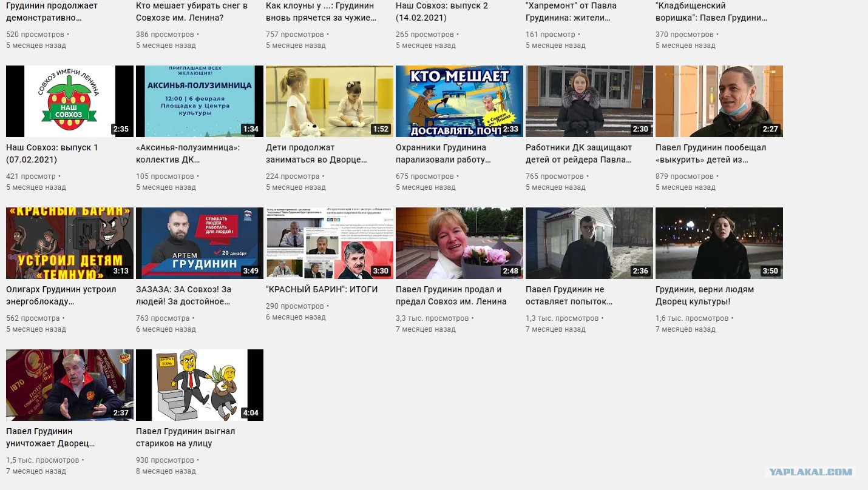Open video title 'Как клоуны у ...: Грудинин'

pos(321,12)
